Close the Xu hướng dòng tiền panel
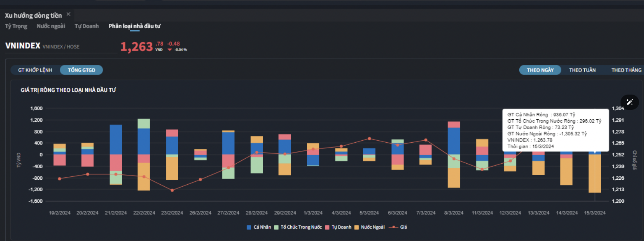 point(68,14)
